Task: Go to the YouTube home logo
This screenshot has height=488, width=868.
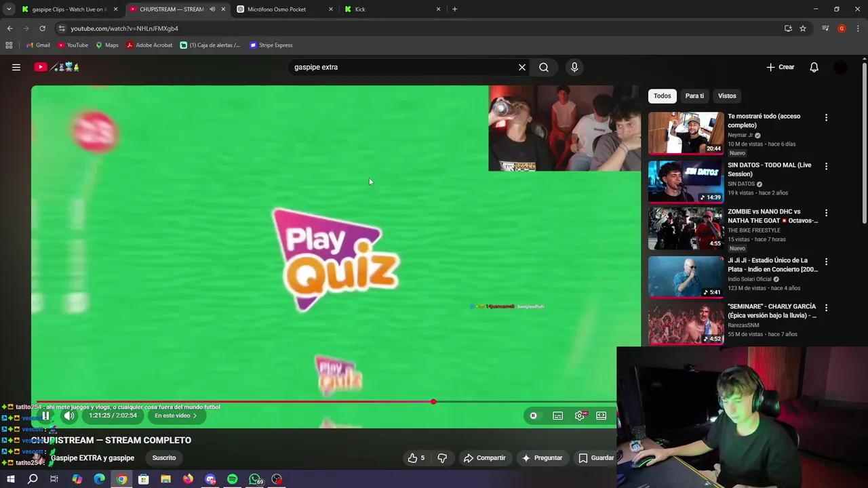Action: coord(57,67)
